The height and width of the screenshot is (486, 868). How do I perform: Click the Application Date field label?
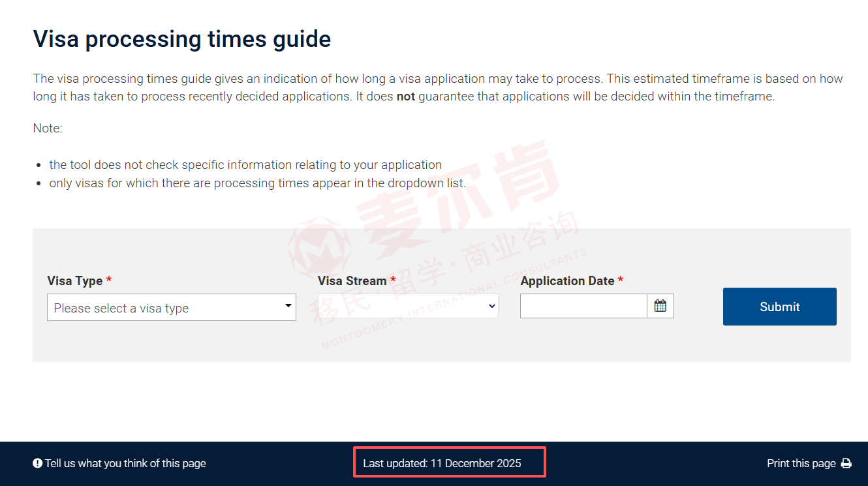(567, 281)
